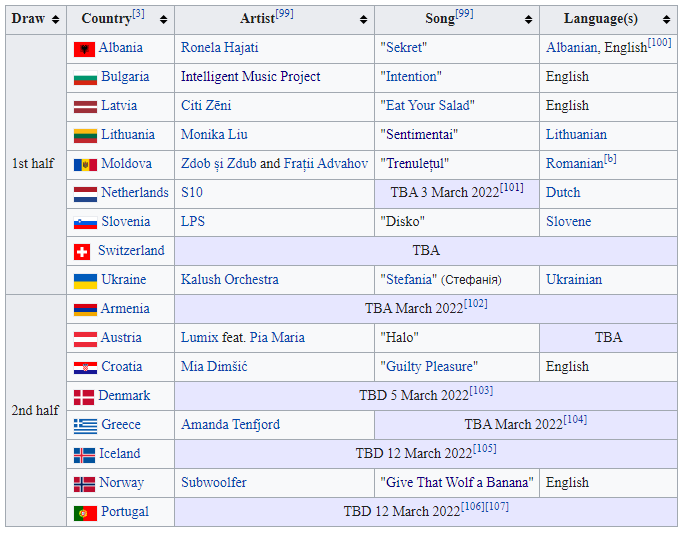
Task: Click the Ukraine flag icon
Action: pyautogui.click(x=84, y=281)
